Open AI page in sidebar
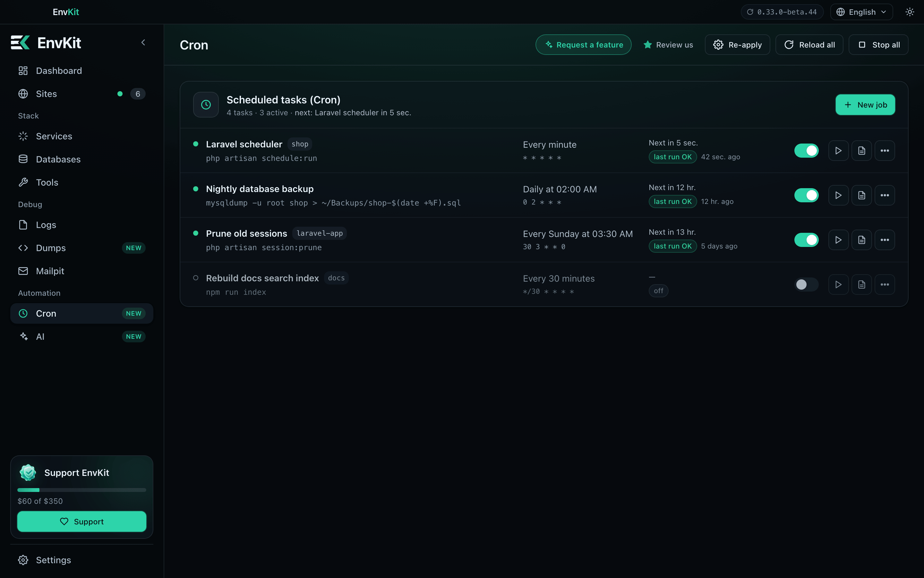Screen dimensions: 924x578 pos(82,337)
